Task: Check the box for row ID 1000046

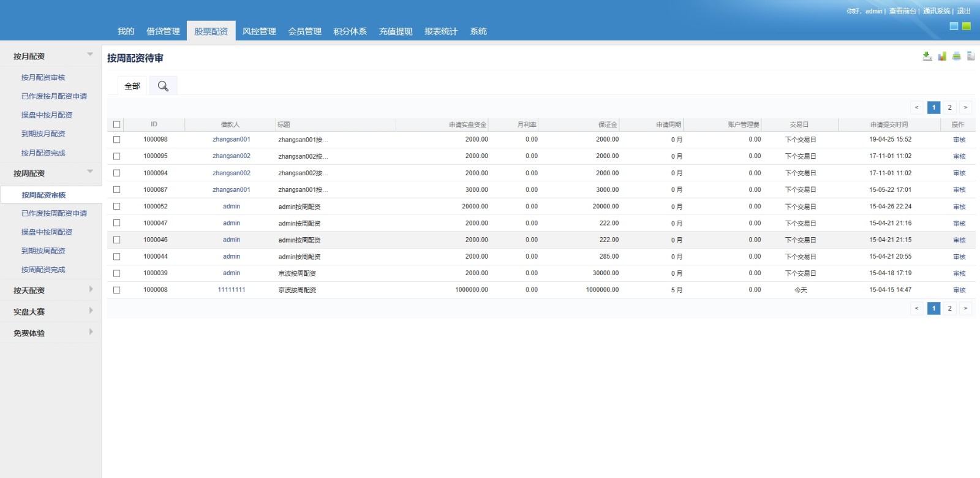Action: (116, 240)
